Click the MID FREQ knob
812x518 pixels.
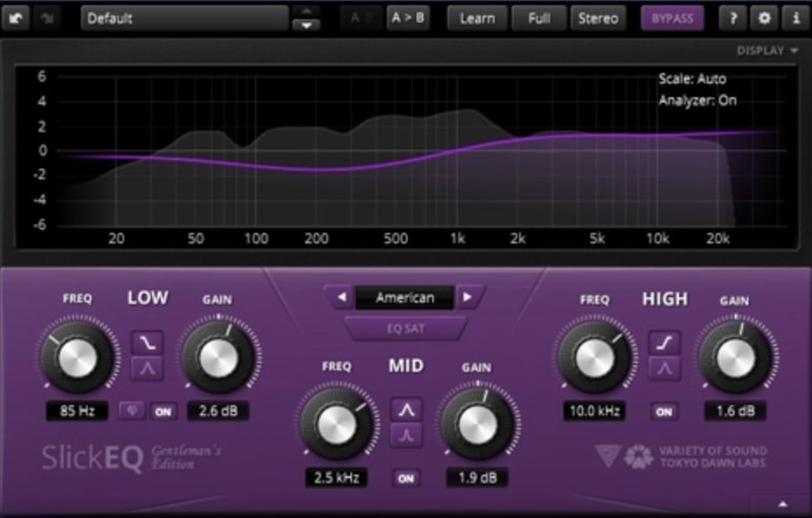336,425
